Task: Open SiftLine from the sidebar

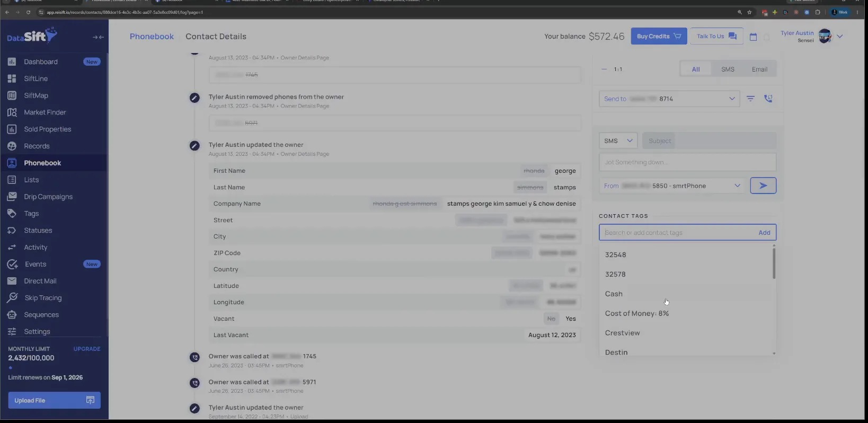Action: pos(36,78)
